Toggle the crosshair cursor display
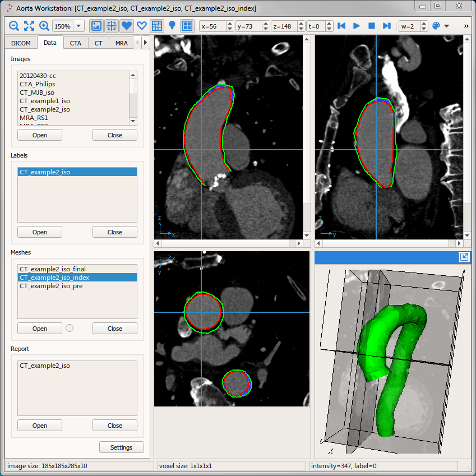Viewport: 476px width, 476px height. pyautogui.click(x=112, y=26)
